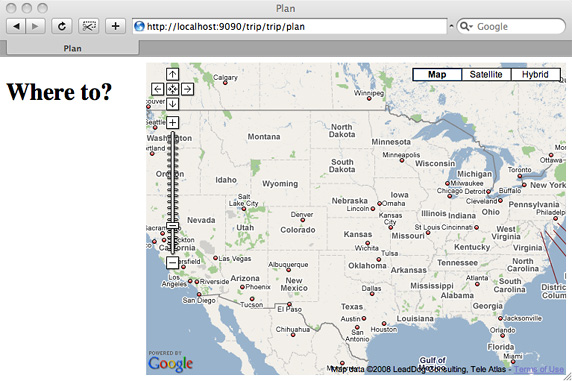Click the El Paso city marker
572x381 pixels.
click(x=289, y=304)
